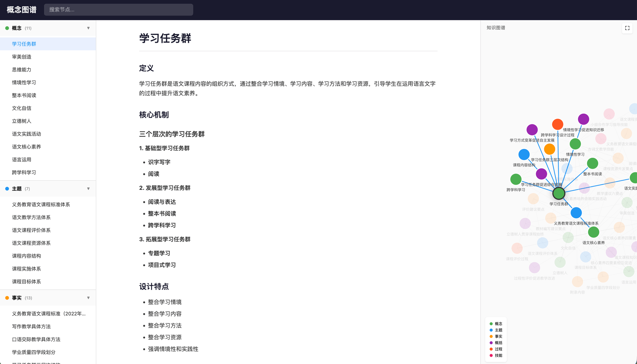Image resolution: width=637 pixels, height=364 pixels.
Task: Click the 搜索节点 search field
Action: 118,10
